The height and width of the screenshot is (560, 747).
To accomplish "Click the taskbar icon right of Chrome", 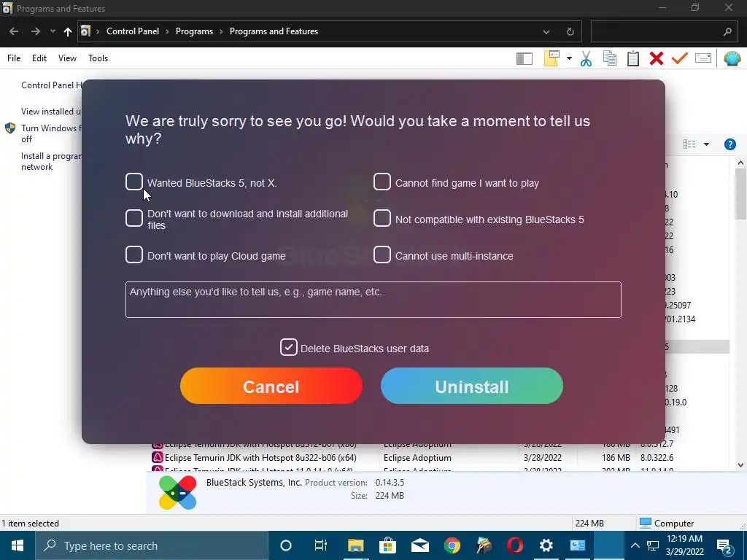I will [x=483, y=545].
